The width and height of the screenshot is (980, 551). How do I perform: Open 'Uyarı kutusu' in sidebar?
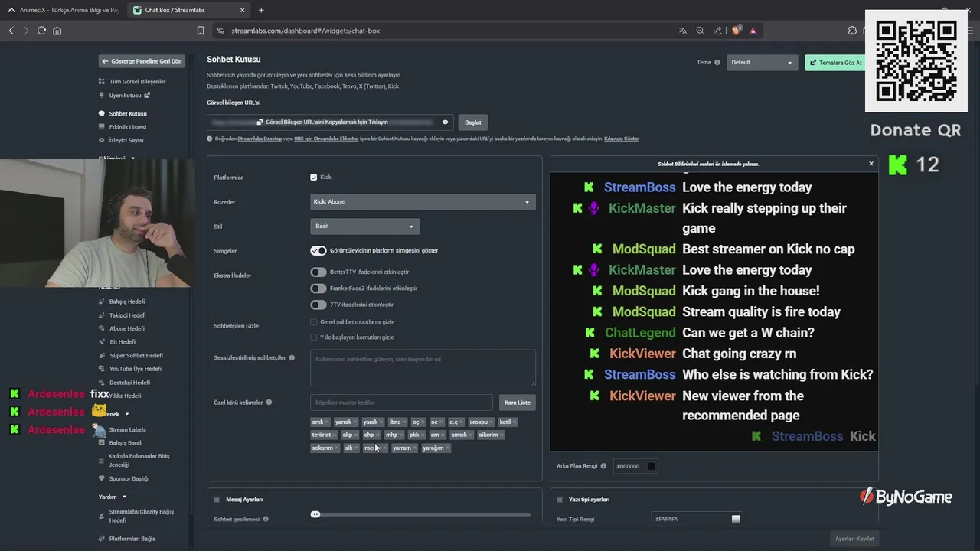tap(125, 96)
